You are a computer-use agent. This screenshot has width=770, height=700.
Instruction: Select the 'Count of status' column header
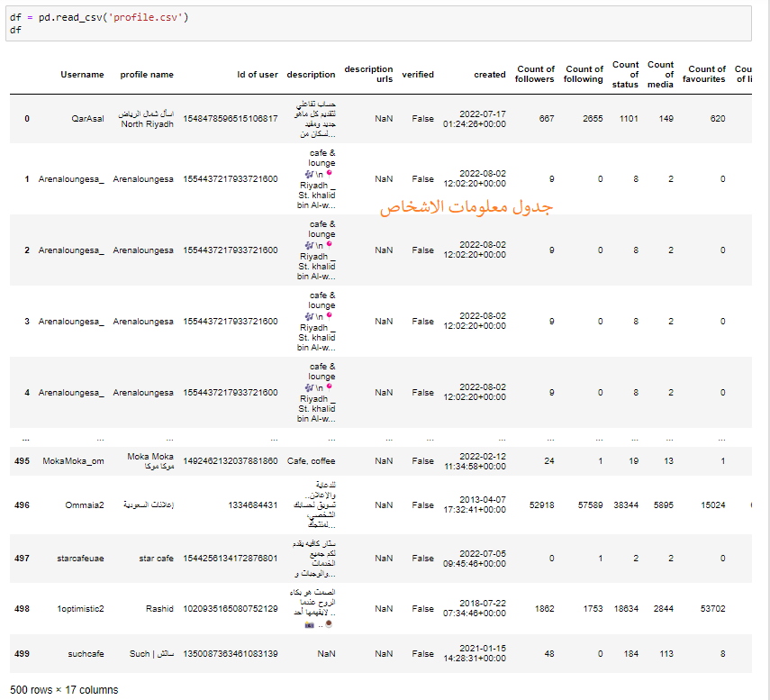626,75
